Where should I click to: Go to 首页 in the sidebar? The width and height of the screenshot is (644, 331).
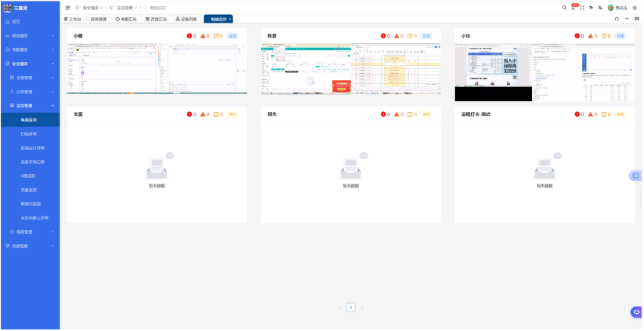pyautogui.click(x=16, y=21)
